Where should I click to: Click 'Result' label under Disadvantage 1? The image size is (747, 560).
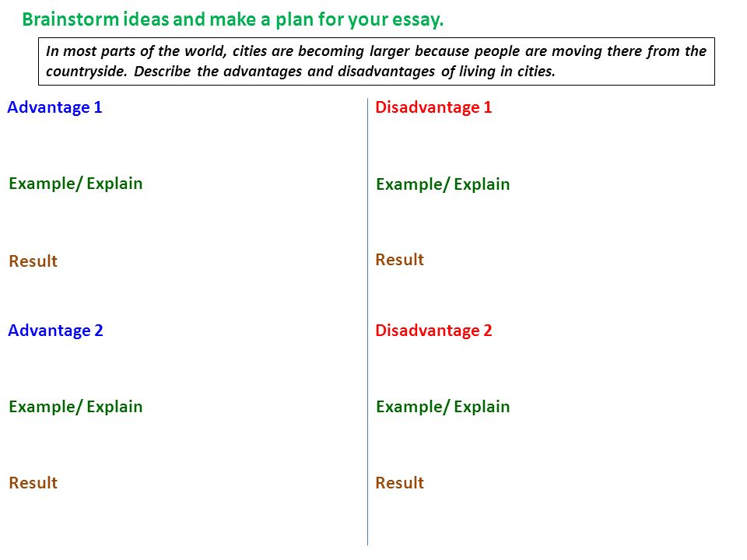pyautogui.click(x=399, y=260)
